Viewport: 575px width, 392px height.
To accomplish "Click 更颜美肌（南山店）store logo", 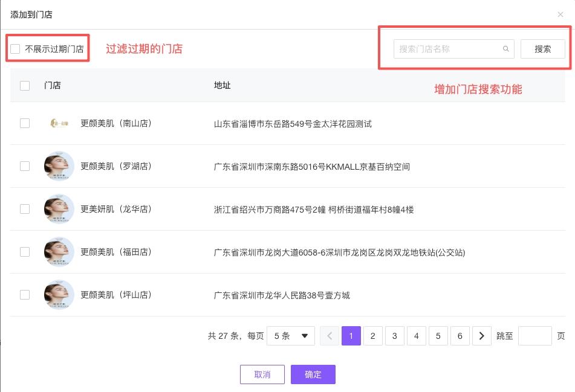I will pyautogui.click(x=59, y=123).
